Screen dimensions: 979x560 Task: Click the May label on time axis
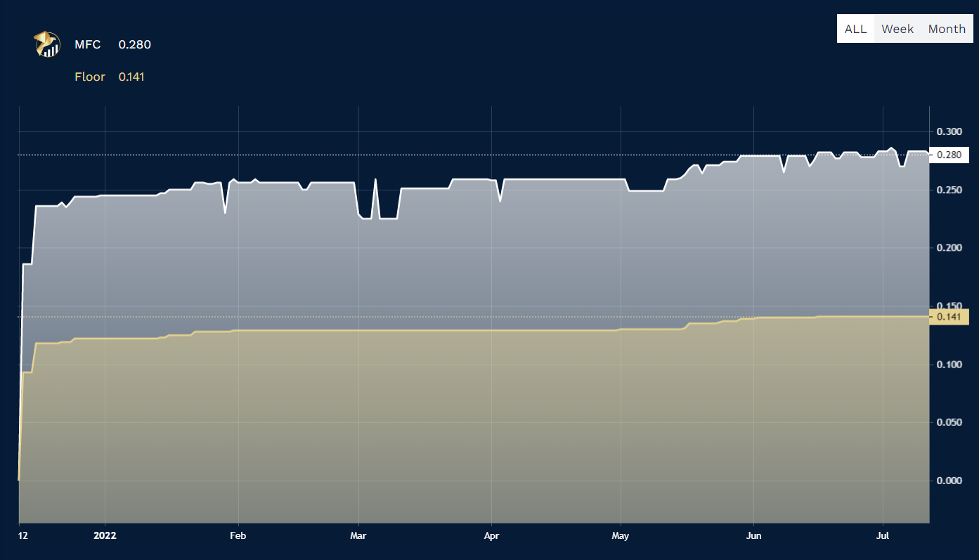click(x=621, y=535)
